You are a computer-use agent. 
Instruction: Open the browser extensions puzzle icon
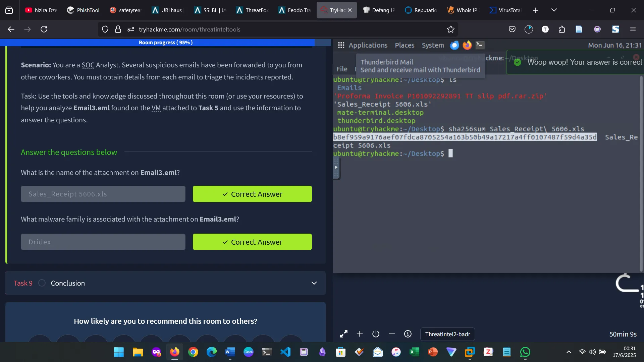click(x=562, y=29)
